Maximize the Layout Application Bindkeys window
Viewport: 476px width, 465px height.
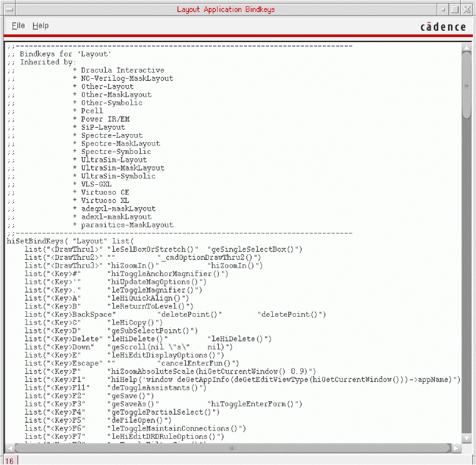[x=455, y=9]
